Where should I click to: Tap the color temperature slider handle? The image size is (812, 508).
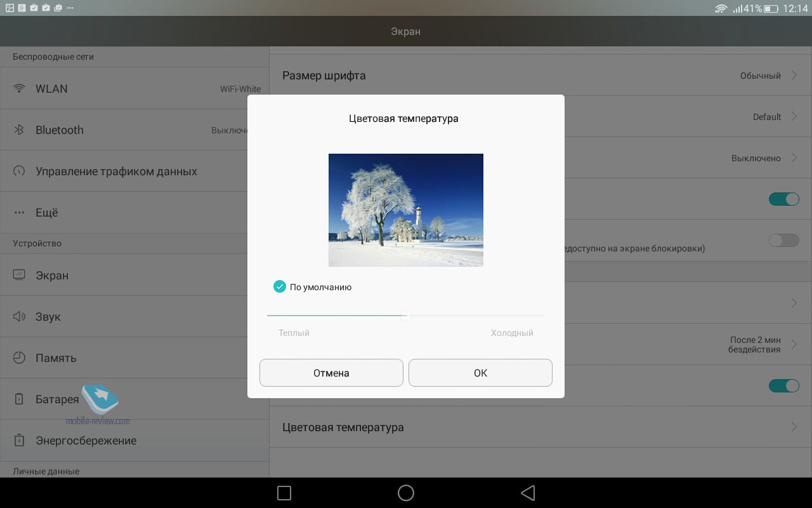[406, 315]
